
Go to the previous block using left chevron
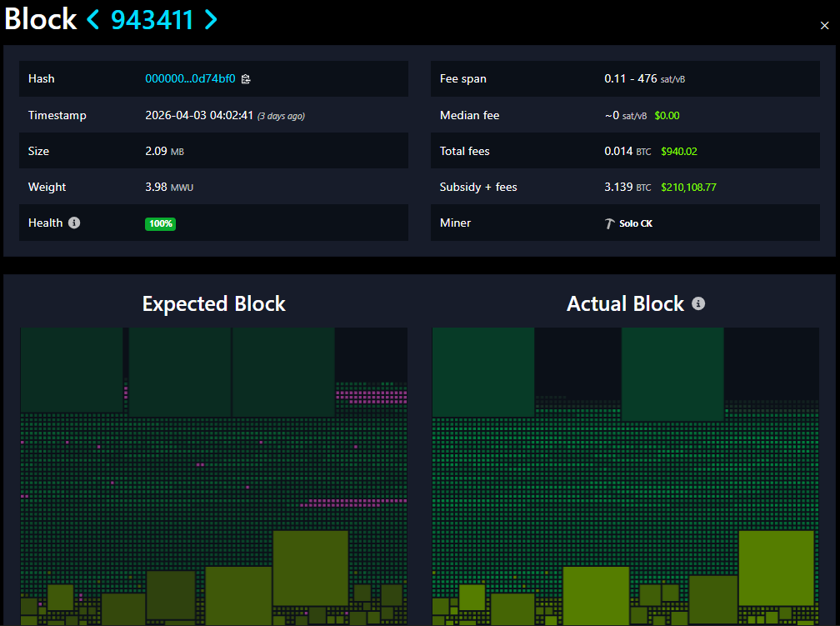point(92,20)
